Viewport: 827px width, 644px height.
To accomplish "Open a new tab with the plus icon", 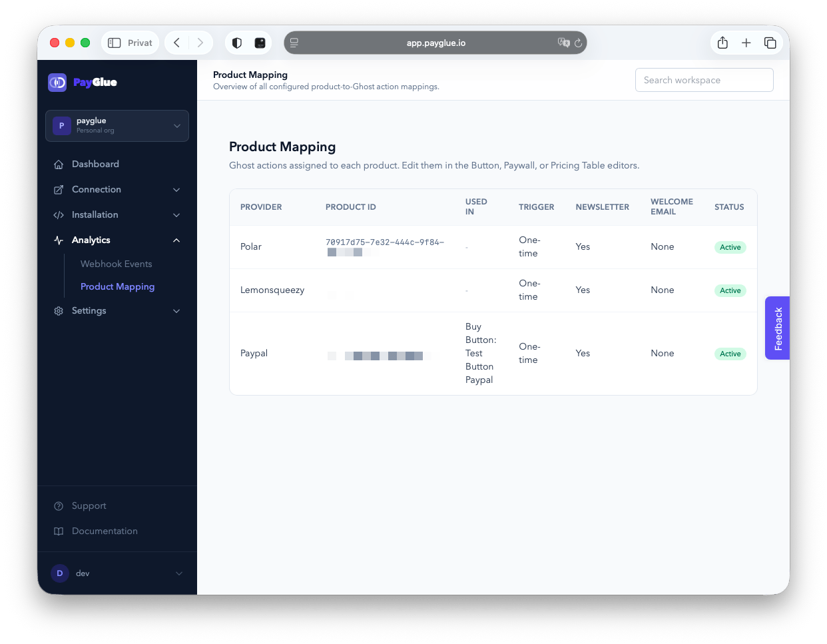I will pyautogui.click(x=746, y=43).
